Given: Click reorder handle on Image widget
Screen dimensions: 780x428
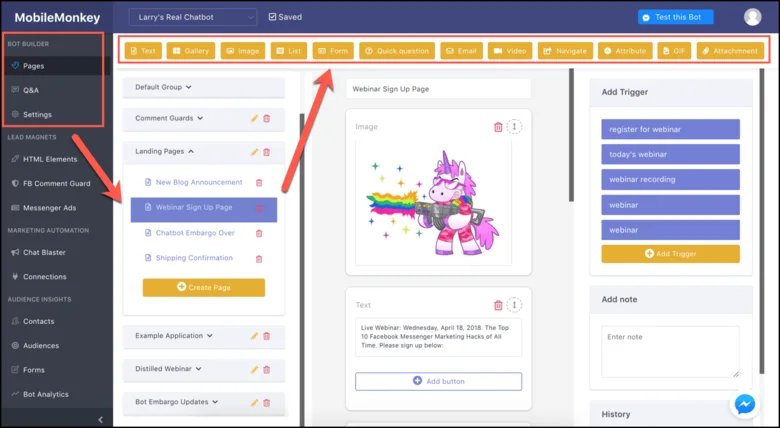Looking at the screenshot, I should point(514,127).
